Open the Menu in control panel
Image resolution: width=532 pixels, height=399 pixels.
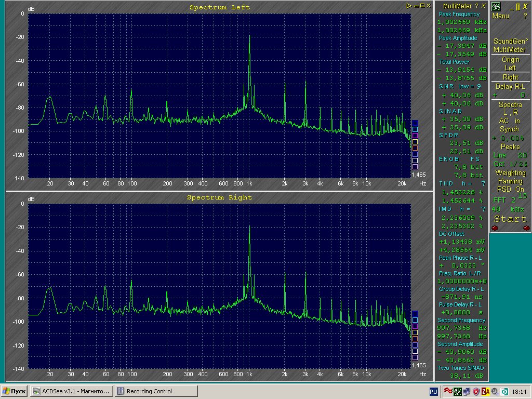pyautogui.click(x=501, y=16)
